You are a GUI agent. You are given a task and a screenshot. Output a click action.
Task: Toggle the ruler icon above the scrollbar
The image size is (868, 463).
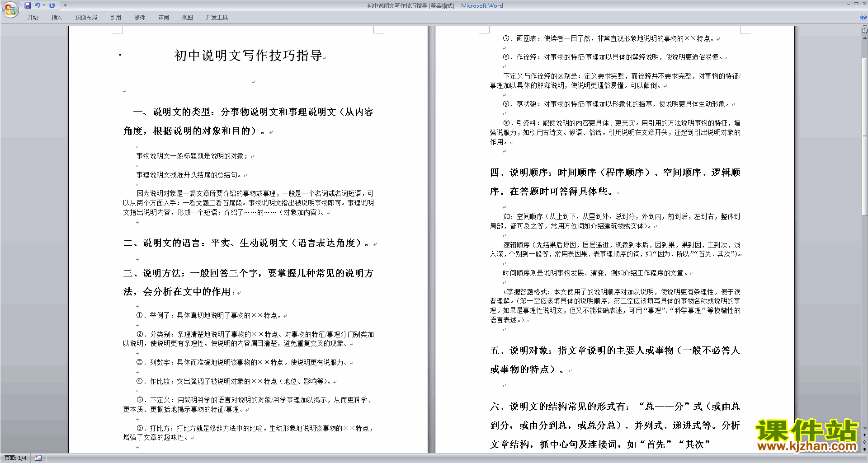865,30
